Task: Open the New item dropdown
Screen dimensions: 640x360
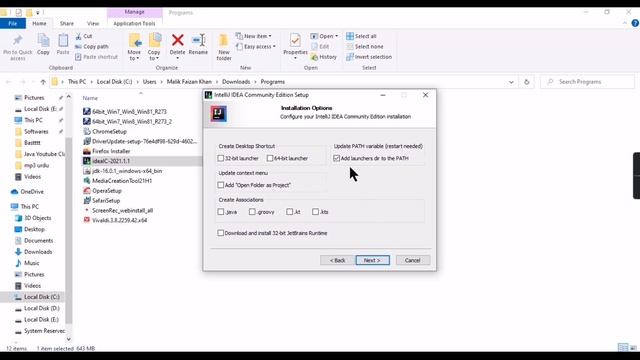Action: pos(254,36)
